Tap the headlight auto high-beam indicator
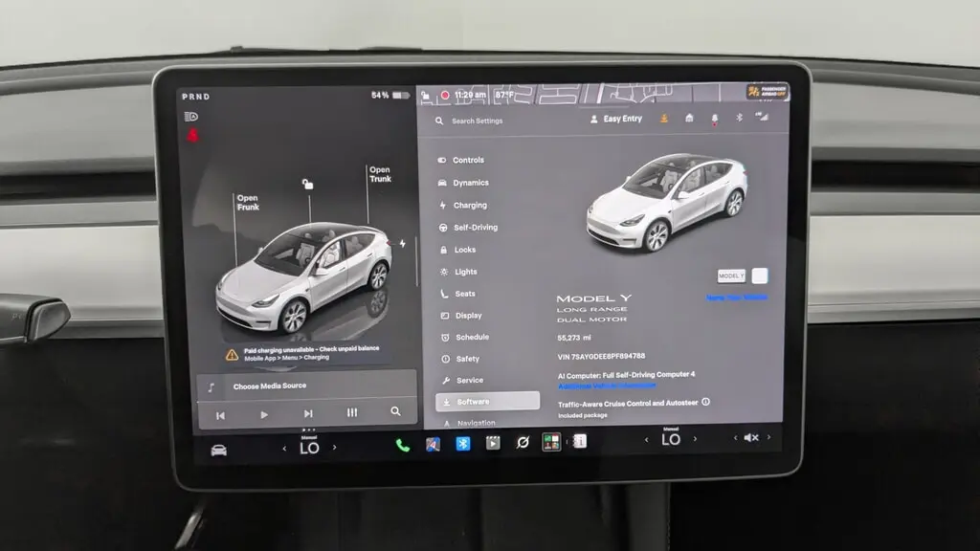The width and height of the screenshot is (980, 551). pos(191,117)
